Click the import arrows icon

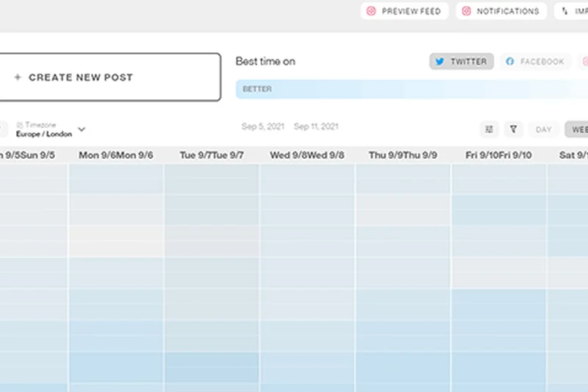tap(565, 11)
